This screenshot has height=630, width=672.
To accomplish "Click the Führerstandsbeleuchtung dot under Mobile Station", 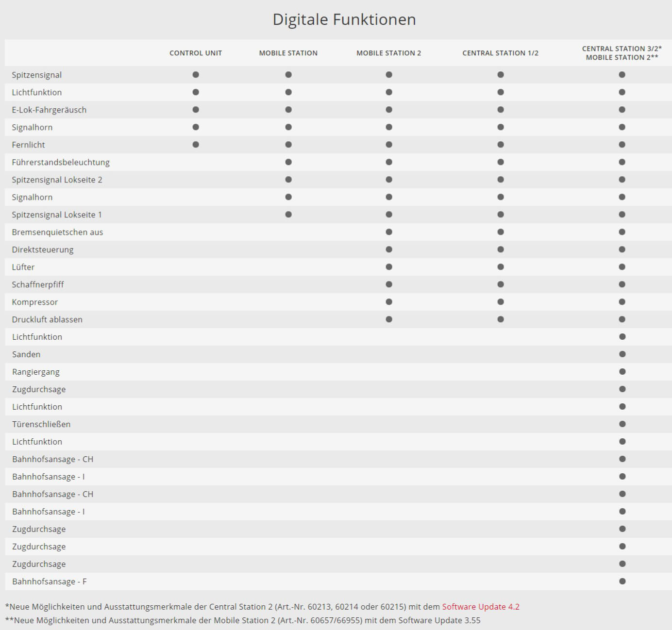I will coord(288,162).
